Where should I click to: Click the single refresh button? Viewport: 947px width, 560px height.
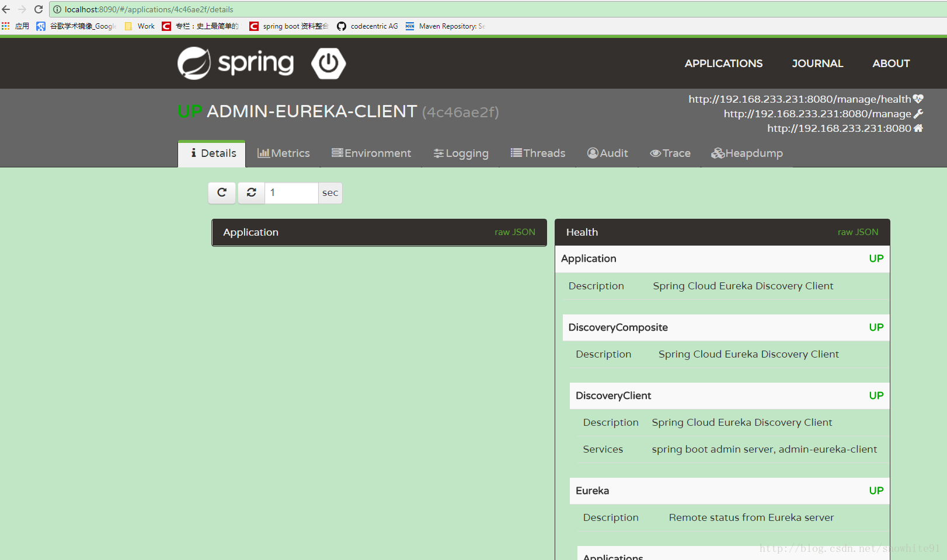coord(222,192)
